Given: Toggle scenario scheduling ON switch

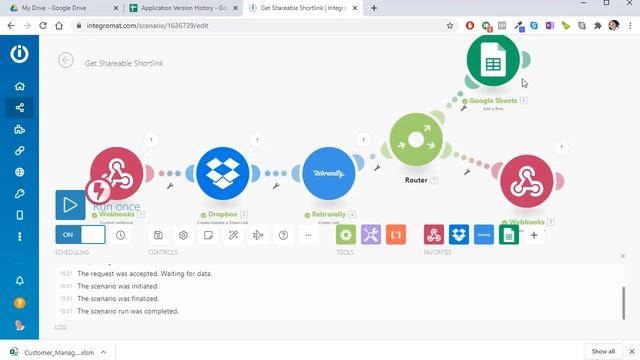Looking at the screenshot, I should point(80,235).
